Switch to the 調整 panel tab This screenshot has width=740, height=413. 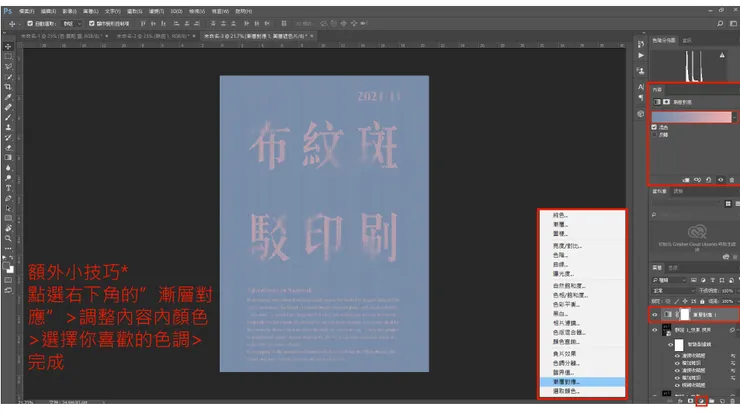[678, 191]
